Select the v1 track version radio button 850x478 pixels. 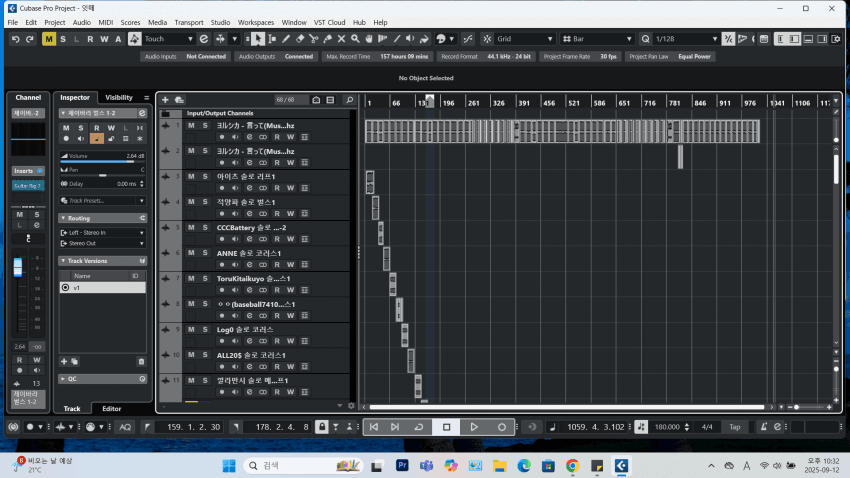(x=66, y=287)
